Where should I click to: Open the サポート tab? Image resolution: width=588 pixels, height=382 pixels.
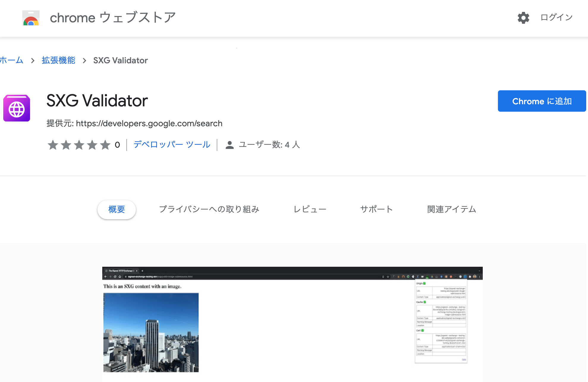click(x=376, y=209)
